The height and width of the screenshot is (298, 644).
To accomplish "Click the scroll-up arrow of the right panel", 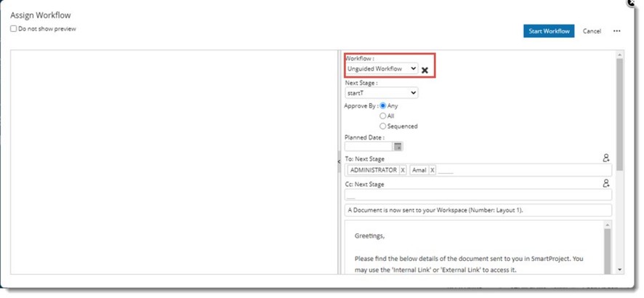I will [619, 55].
